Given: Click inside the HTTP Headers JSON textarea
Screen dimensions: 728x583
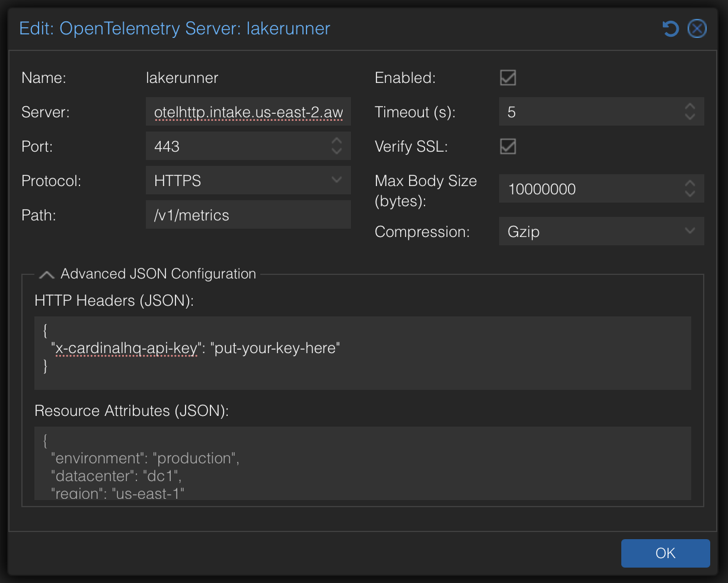Looking at the screenshot, I should pos(363,353).
